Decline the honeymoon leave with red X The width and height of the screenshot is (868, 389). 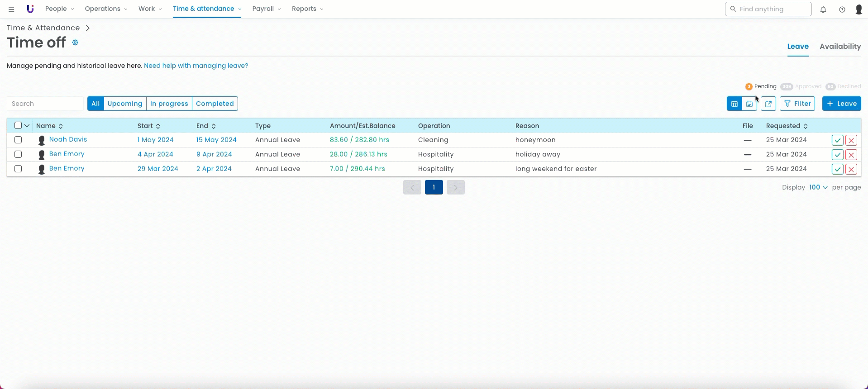[851, 140]
